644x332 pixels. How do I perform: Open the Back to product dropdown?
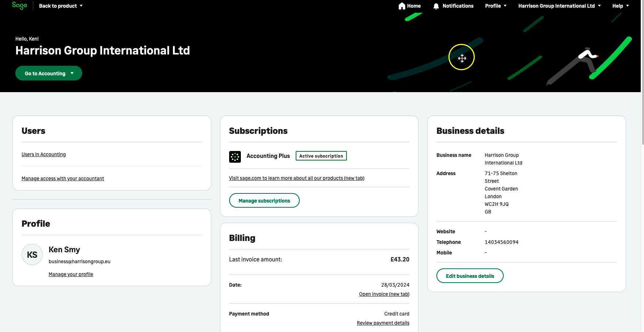(x=61, y=6)
